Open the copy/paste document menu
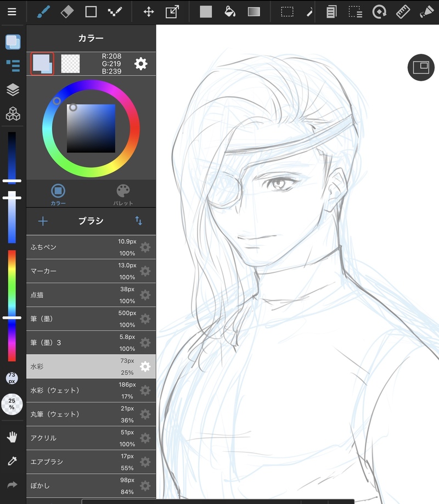Viewport: 439px width, 504px height. 331,12
